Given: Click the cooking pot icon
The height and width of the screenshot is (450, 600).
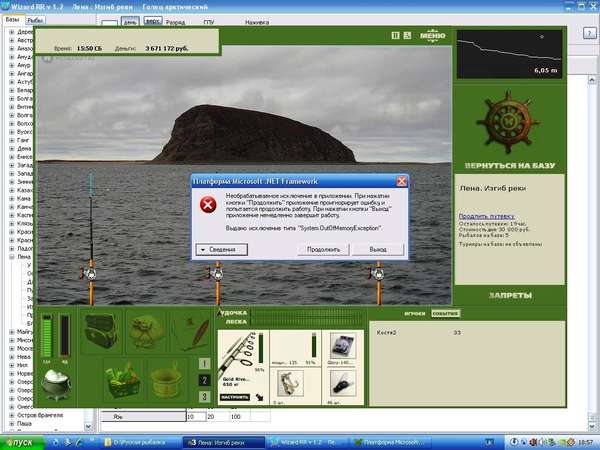Looking at the screenshot, I should 56,384.
